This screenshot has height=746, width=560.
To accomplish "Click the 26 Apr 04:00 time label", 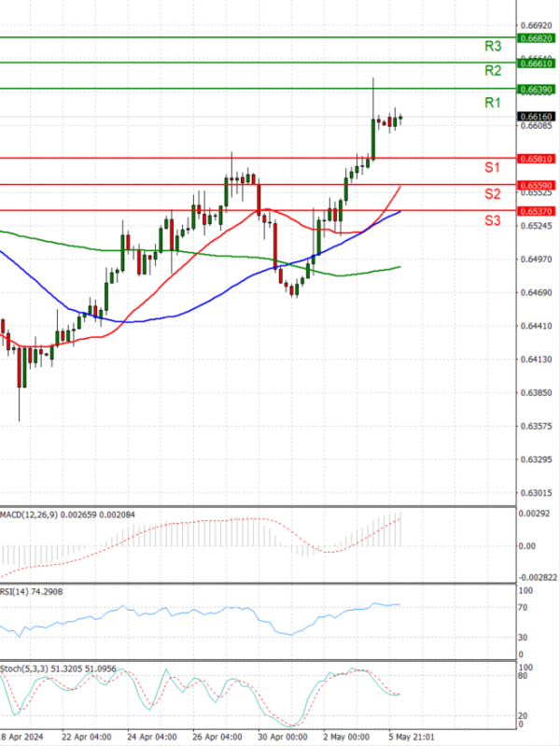I will point(217,737).
